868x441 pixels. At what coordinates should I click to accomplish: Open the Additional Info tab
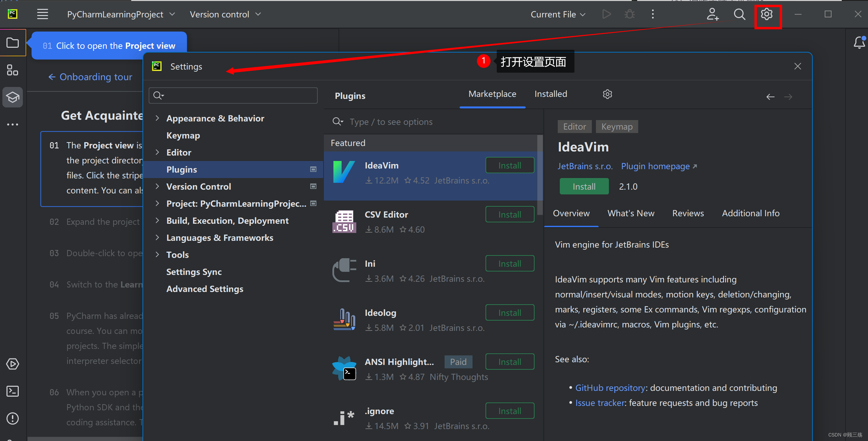tap(751, 214)
